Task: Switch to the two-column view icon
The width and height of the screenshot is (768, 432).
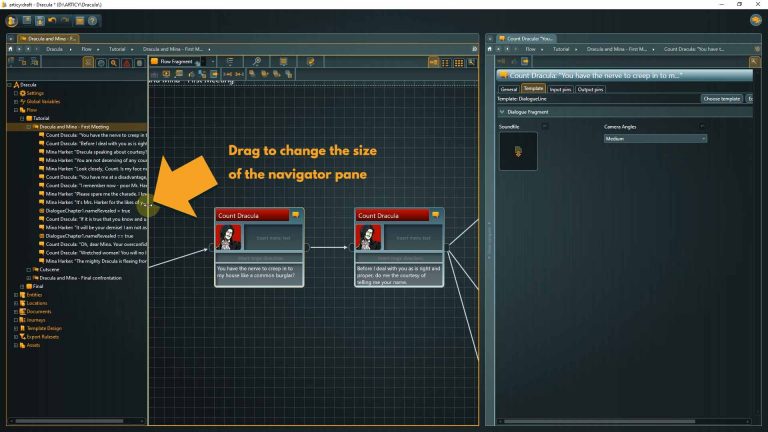Action: 446,63
